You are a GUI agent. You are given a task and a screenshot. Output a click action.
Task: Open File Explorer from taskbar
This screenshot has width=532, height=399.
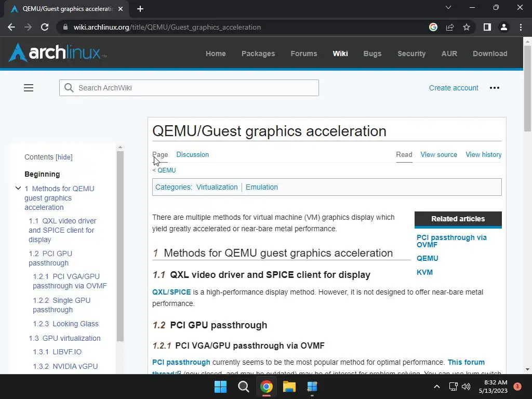click(289, 387)
